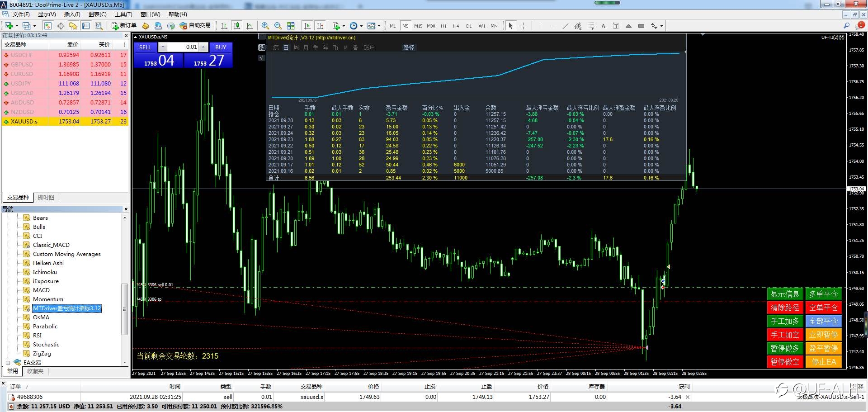Screen dimensions: 868x412
Task: Switch to the 收藏夹 navigator tab
Action: click(x=35, y=371)
